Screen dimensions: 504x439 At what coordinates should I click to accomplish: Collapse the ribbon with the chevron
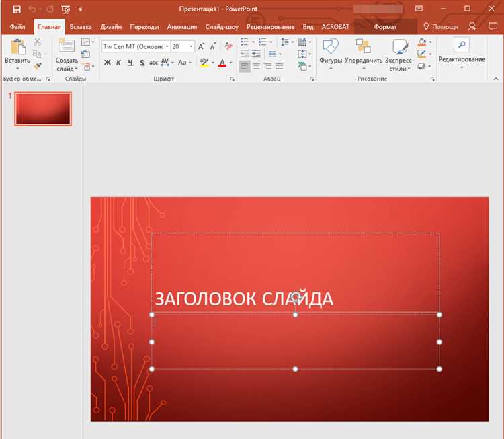496,79
